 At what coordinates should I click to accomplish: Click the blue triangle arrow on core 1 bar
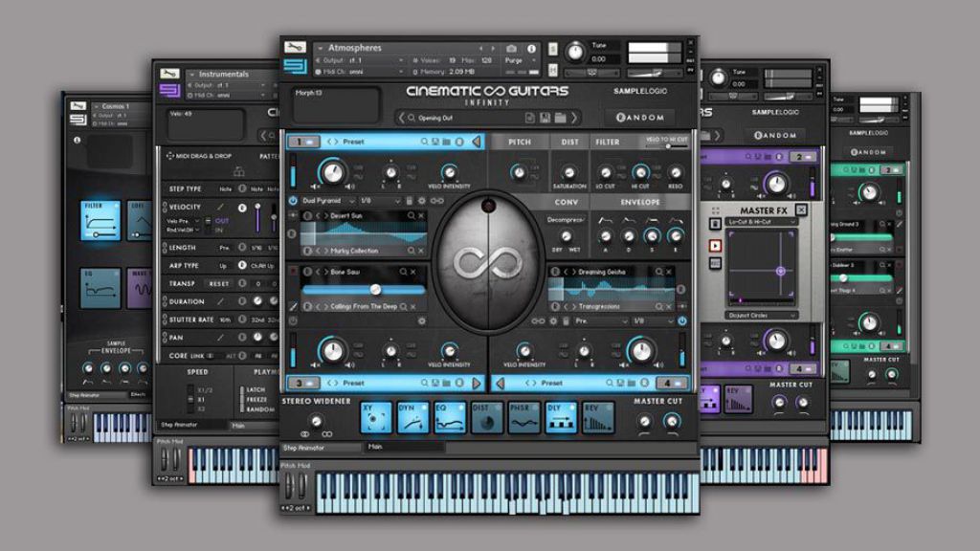pos(477,142)
